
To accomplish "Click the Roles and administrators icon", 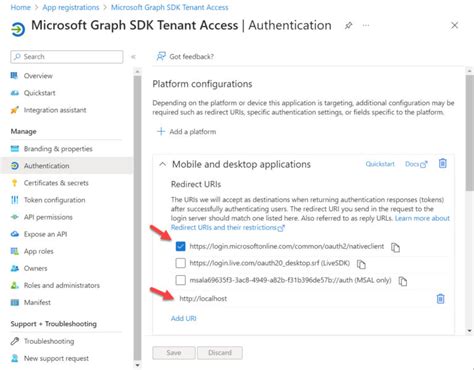I will coord(15,285).
